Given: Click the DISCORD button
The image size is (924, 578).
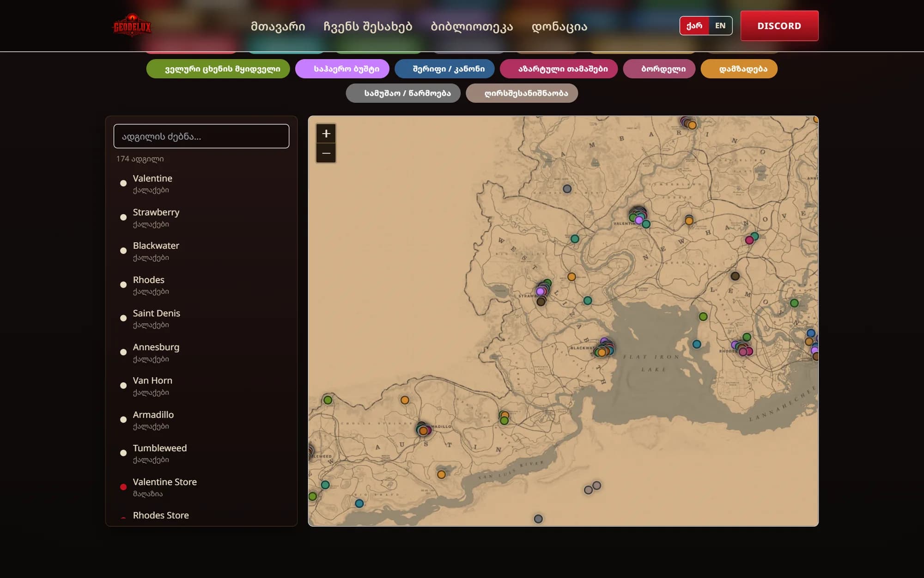Looking at the screenshot, I should point(779,26).
